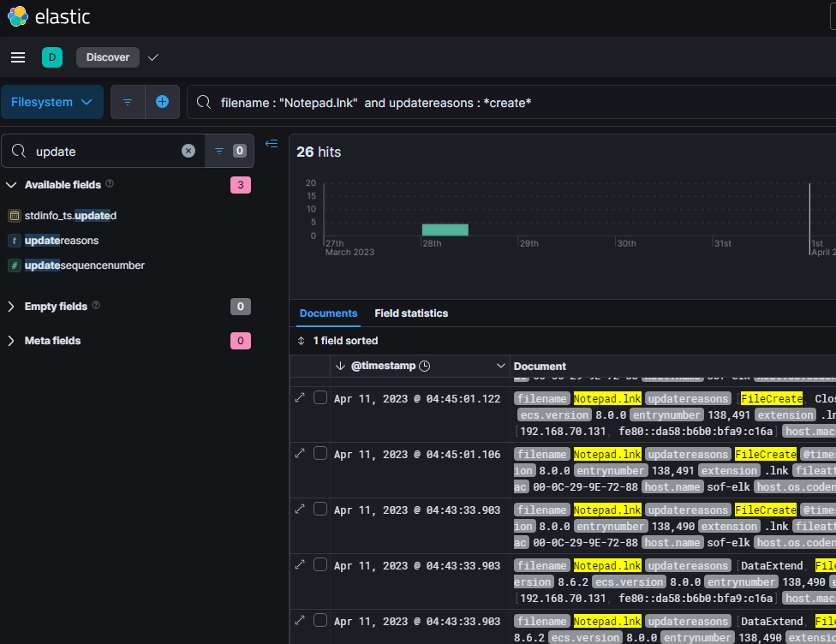Viewport: 836px width, 644px height.
Task: Clear the field search text
Action: coord(188,151)
